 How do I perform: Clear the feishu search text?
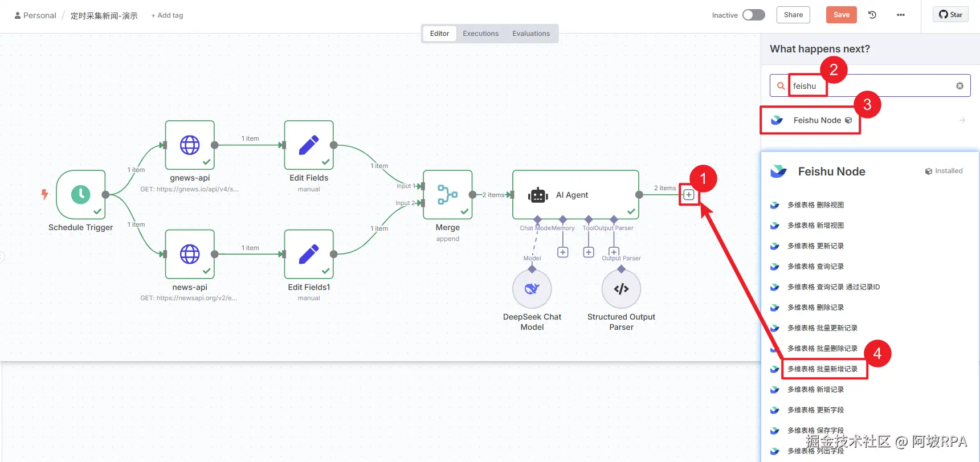coord(959,86)
